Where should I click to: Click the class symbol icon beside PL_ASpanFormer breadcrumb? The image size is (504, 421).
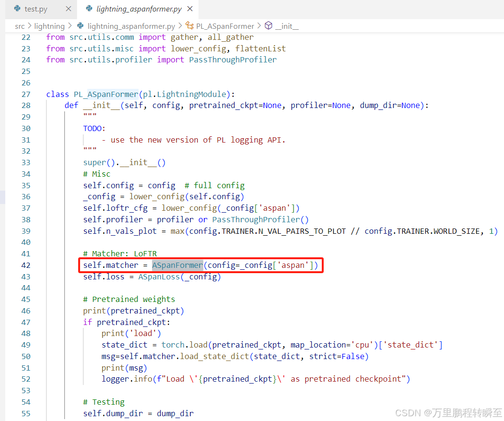point(189,26)
